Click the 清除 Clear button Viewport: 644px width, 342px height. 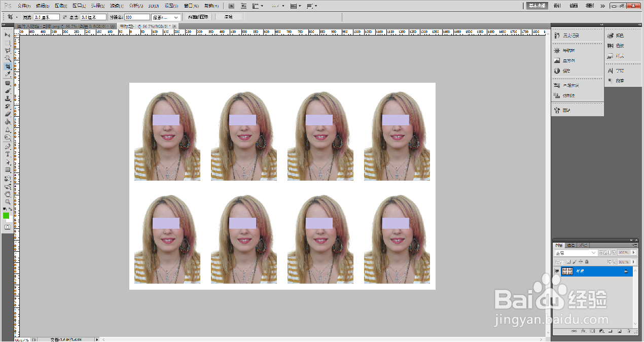(x=229, y=17)
